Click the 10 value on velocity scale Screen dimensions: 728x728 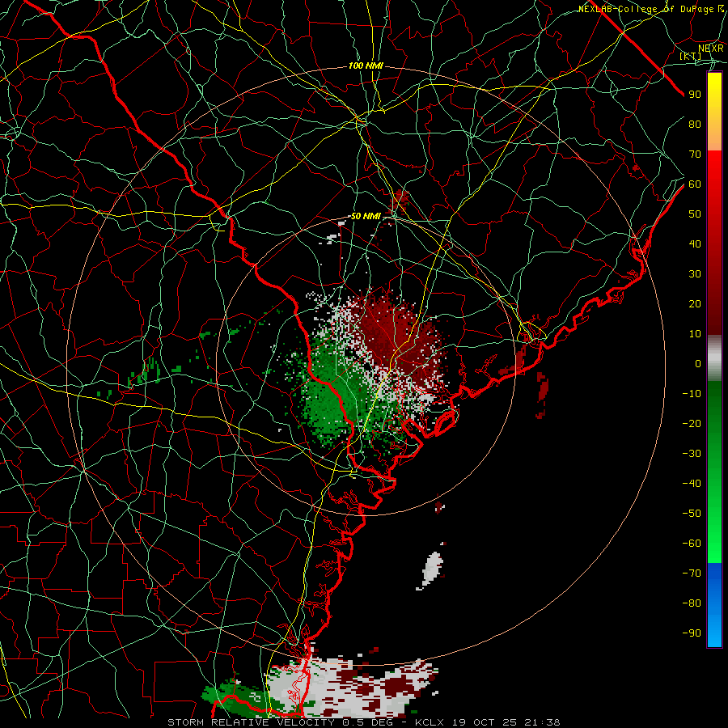point(695,334)
